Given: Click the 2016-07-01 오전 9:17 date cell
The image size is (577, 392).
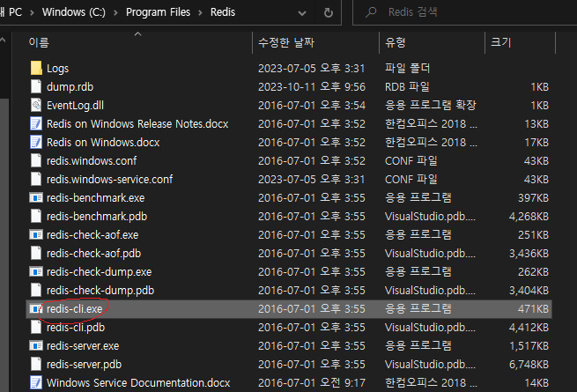Looking at the screenshot, I should (312, 383).
